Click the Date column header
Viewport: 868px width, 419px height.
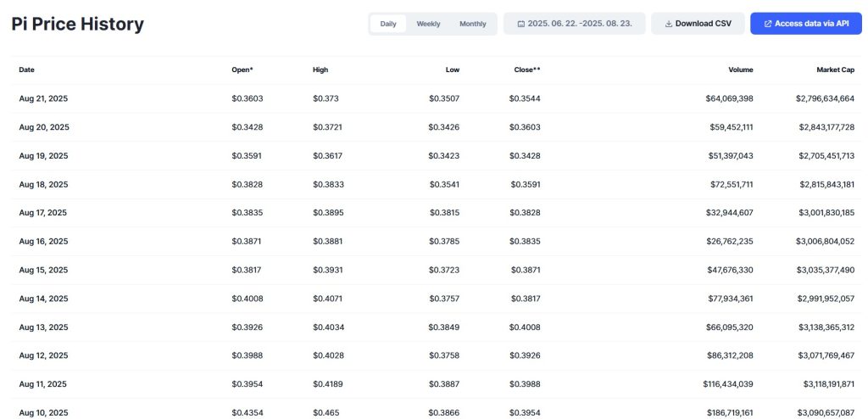[26, 70]
